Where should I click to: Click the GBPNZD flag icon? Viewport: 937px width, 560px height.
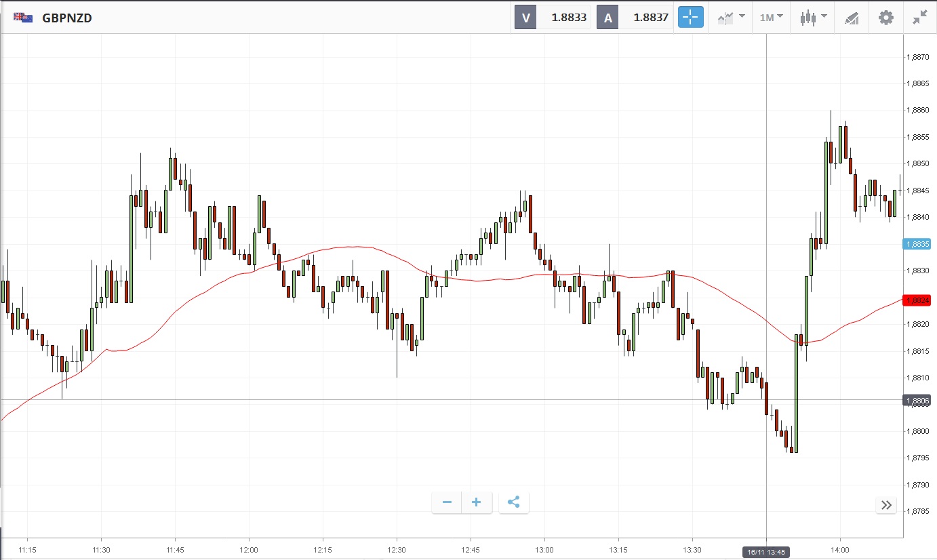[x=23, y=18]
